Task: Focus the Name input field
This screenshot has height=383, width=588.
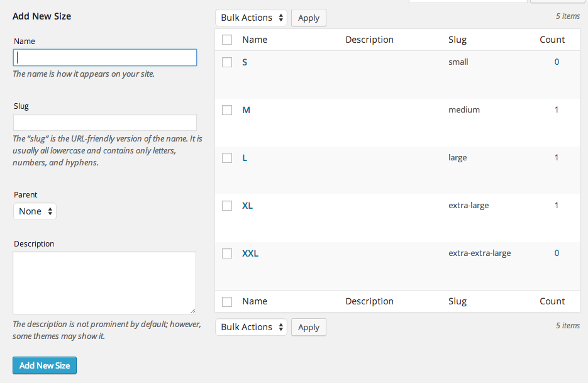Action: 105,58
